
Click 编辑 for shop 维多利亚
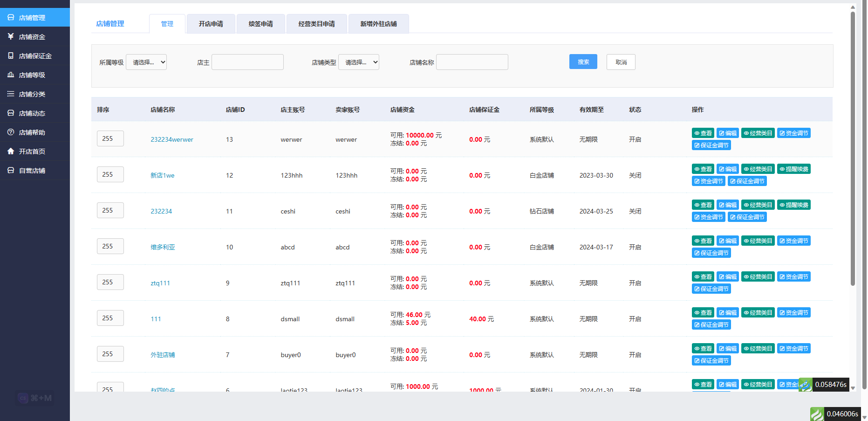click(x=728, y=241)
